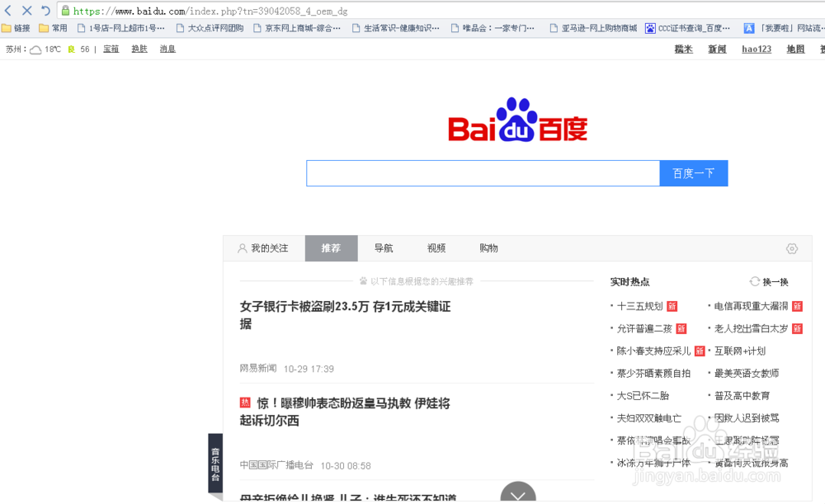Click the Baidu logo
This screenshot has width=825, height=504.
pyautogui.click(x=518, y=120)
